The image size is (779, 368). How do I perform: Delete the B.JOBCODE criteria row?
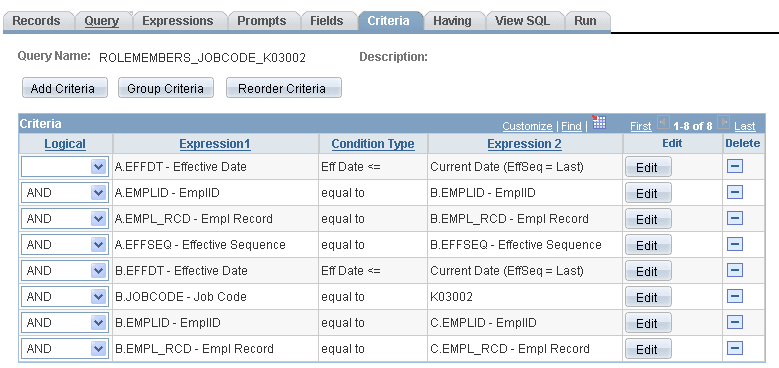tap(734, 296)
